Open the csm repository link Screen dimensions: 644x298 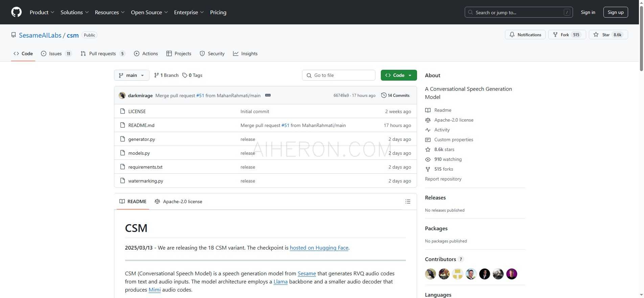click(x=73, y=35)
